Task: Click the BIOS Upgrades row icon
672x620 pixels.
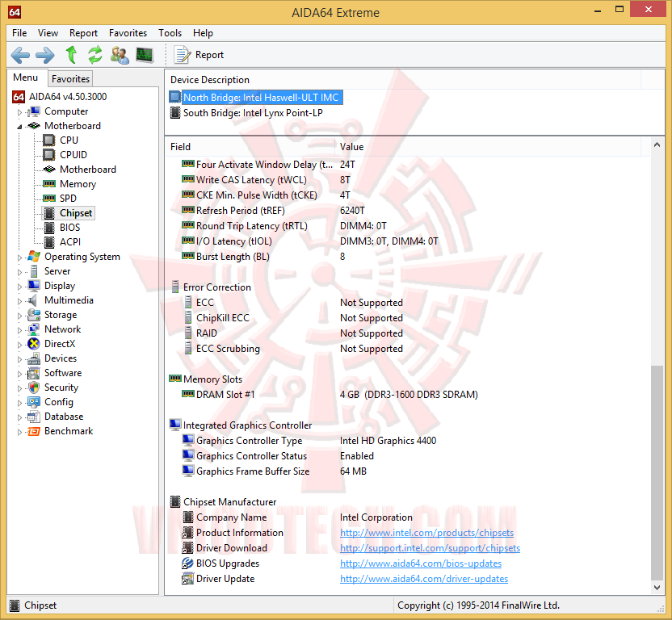Action: point(187,563)
